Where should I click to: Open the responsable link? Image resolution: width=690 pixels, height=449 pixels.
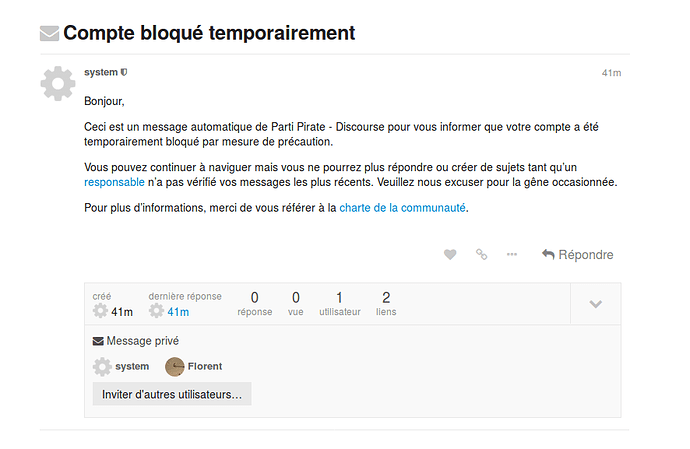(114, 182)
